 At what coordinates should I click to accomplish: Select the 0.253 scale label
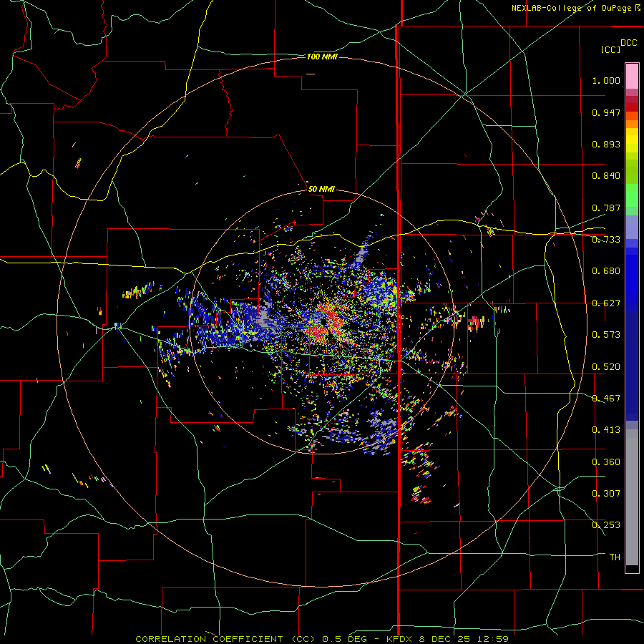pos(606,525)
